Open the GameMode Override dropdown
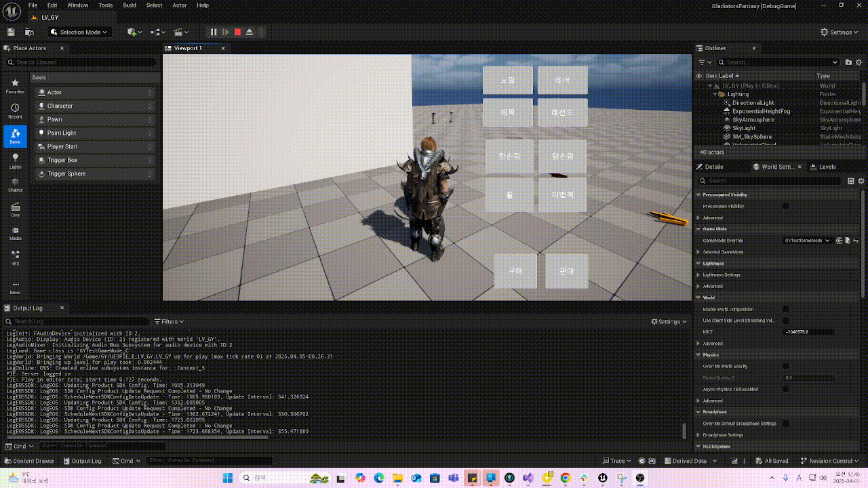Image resolution: width=868 pixels, height=488 pixels. [x=807, y=241]
